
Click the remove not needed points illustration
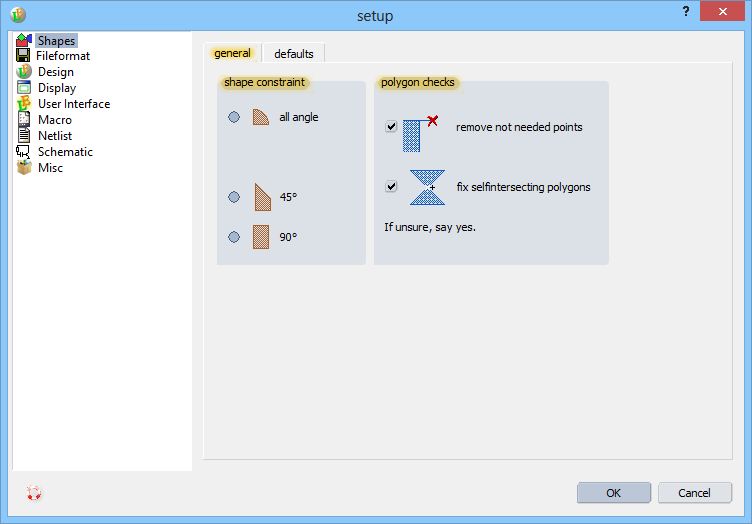[x=420, y=133]
